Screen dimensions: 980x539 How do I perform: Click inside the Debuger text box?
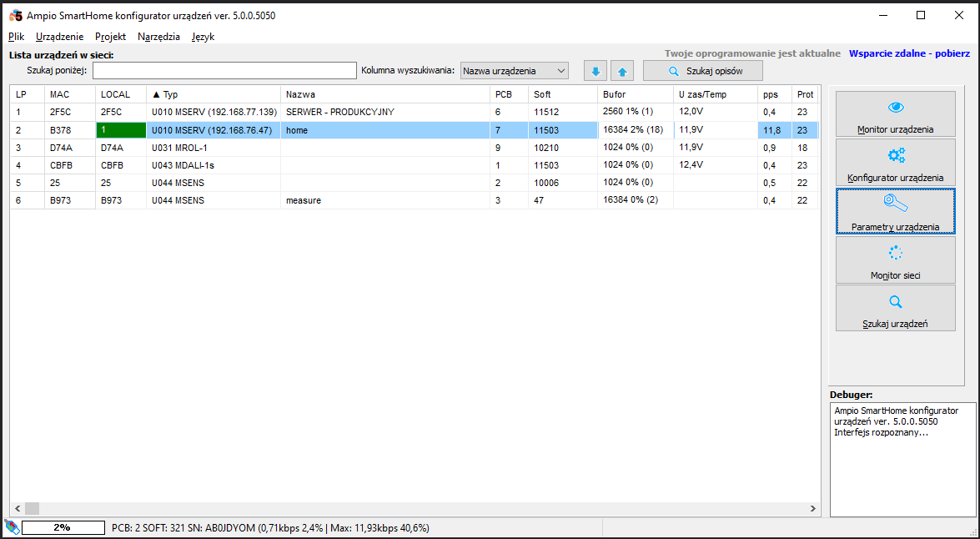[x=902, y=460]
